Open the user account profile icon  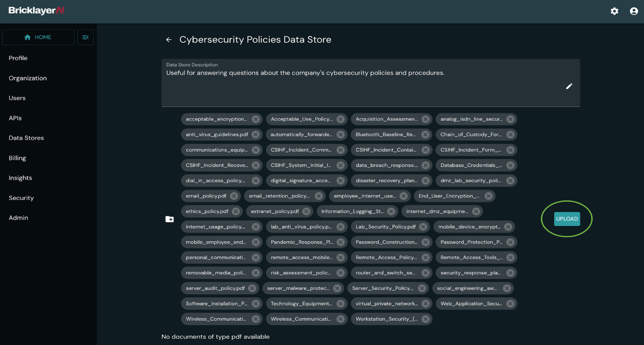[x=634, y=11]
